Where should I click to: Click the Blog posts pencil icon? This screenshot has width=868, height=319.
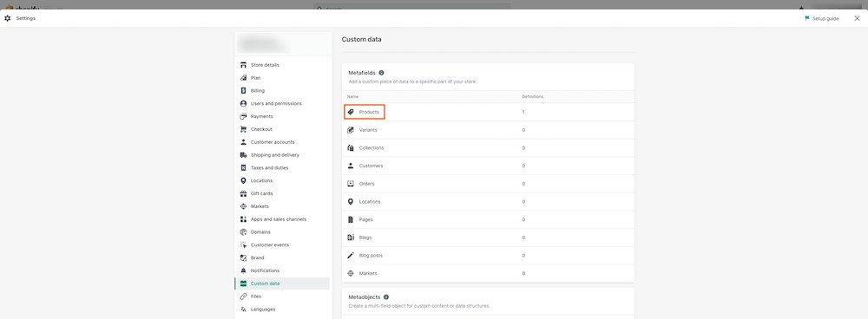(x=351, y=256)
